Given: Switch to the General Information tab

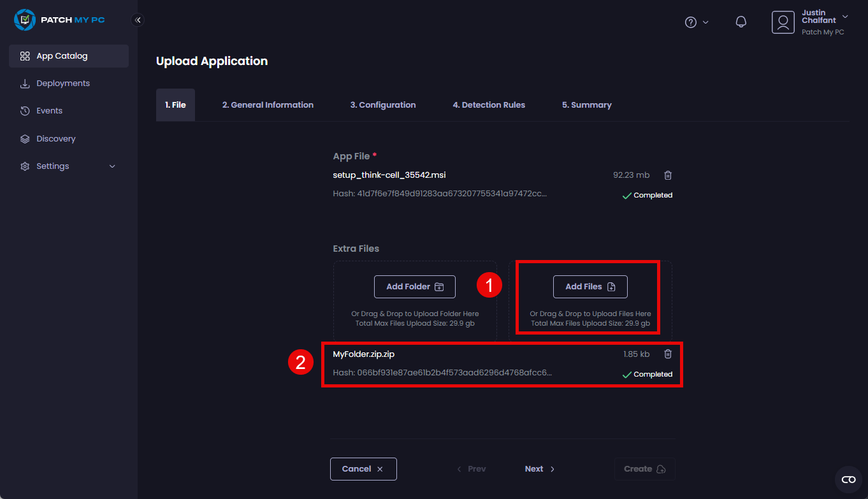Looking at the screenshot, I should 268,105.
